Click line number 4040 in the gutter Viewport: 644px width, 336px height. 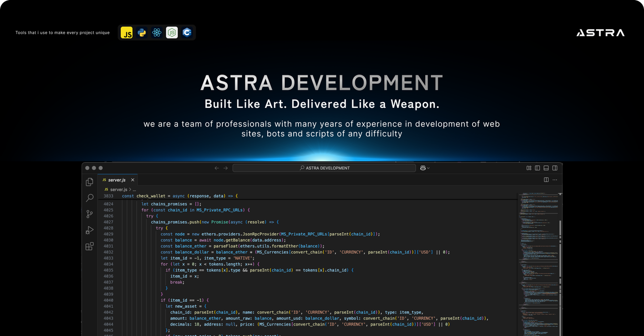[108, 300]
